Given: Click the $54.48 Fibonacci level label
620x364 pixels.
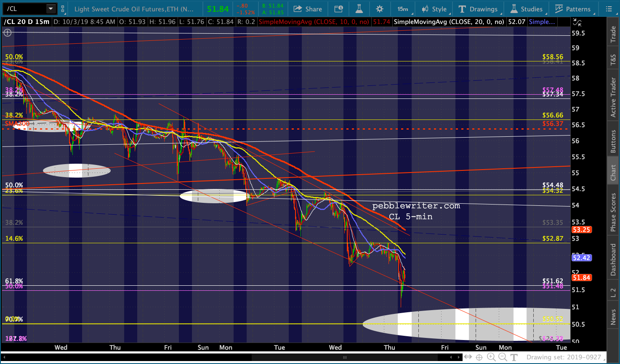Looking at the screenshot, I should [x=553, y=185].
